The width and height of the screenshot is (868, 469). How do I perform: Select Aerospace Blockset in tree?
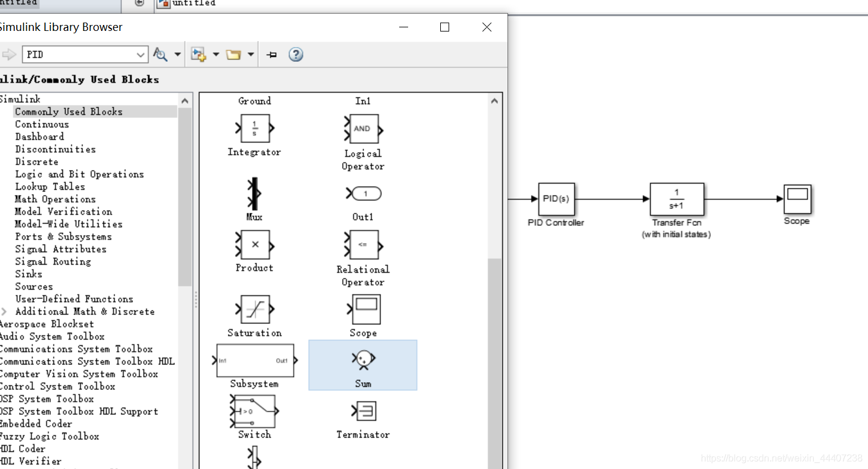tap(46, 324)
